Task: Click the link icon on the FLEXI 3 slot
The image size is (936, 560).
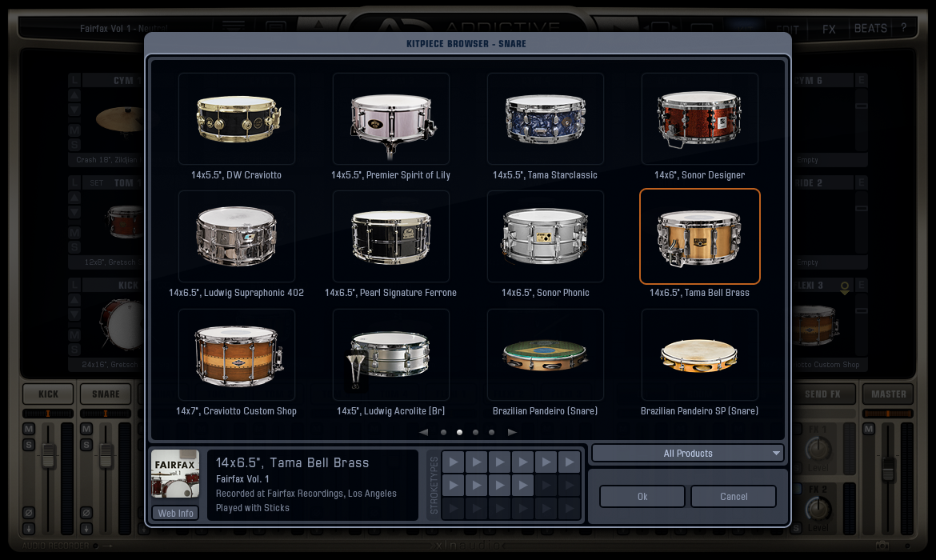Action: [845, 288]
